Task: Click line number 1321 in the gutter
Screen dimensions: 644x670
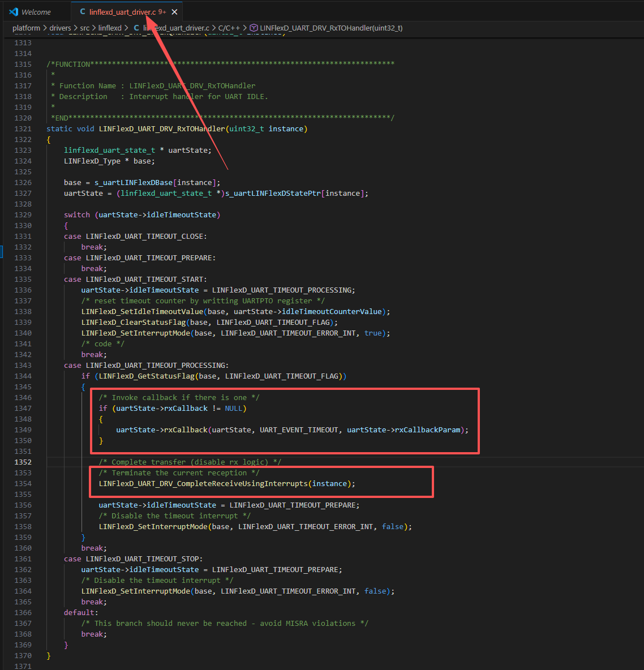Action: pyautogui.click(x=23, y=128)
